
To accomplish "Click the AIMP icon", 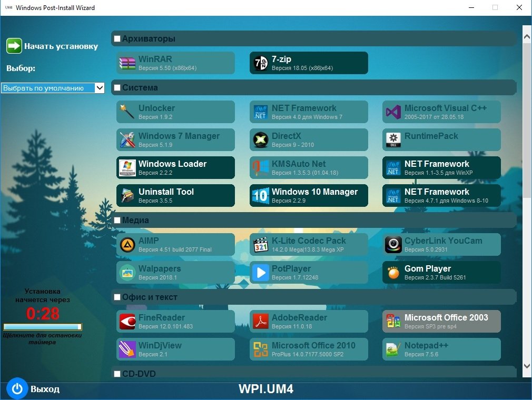I will [127, 244].
